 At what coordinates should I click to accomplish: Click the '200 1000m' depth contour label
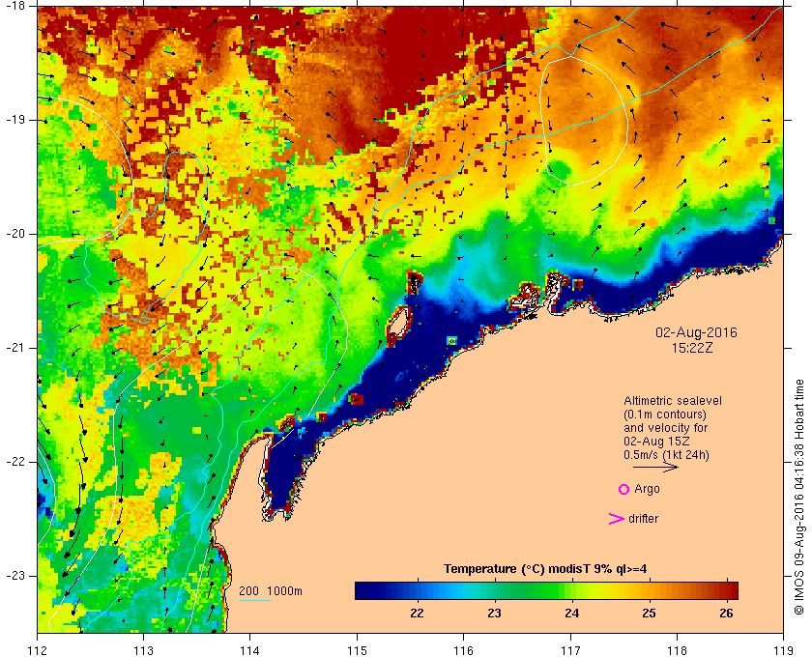(271, 591)
